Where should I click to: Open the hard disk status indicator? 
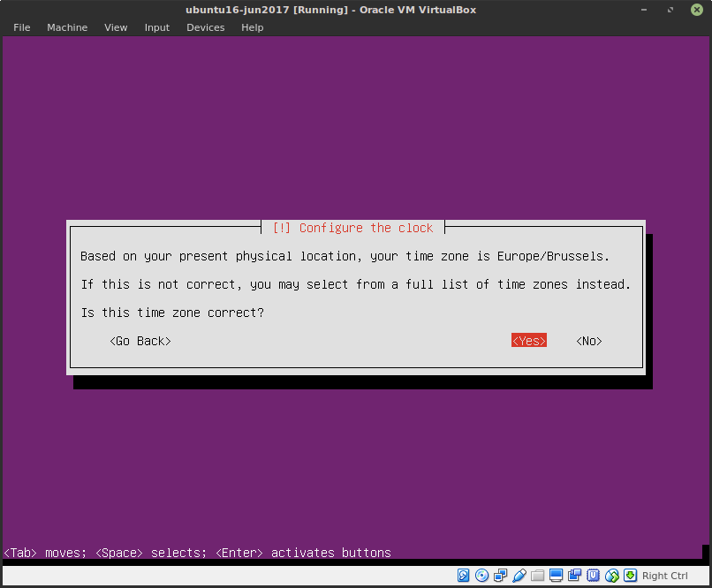pyautogui.click(x=463, y=576)
